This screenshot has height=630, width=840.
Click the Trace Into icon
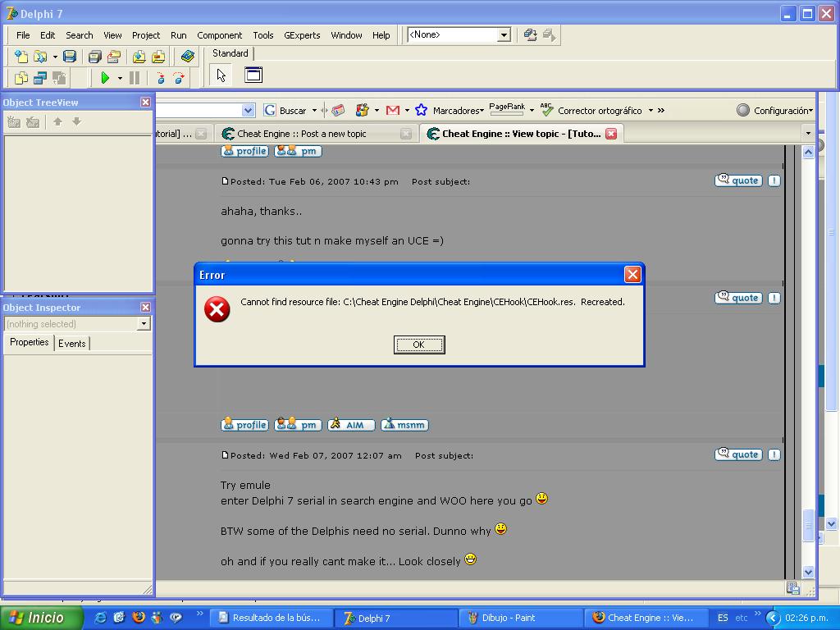pos(160,78)
